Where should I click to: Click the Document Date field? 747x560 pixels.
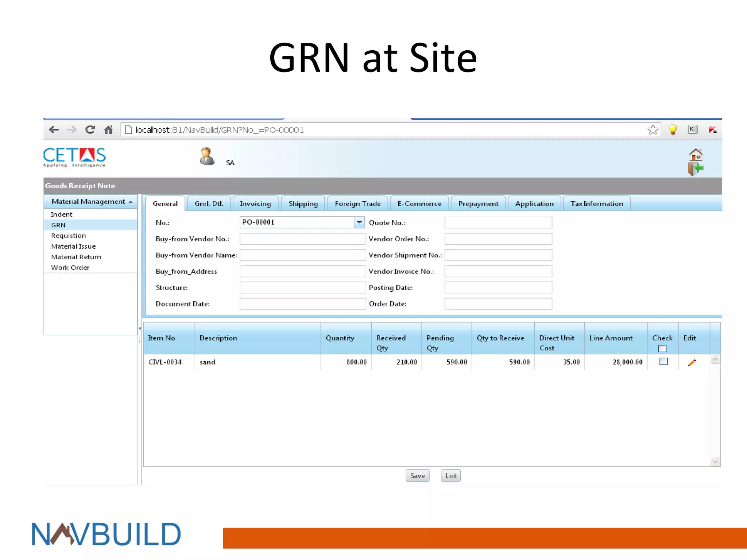tap(303, 304)
